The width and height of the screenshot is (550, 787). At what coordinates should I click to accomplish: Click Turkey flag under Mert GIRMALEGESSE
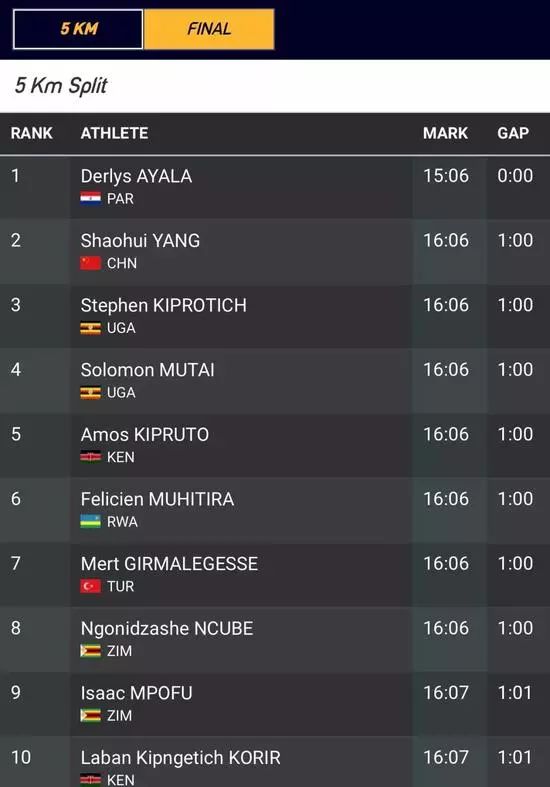(x=90, y=586)
